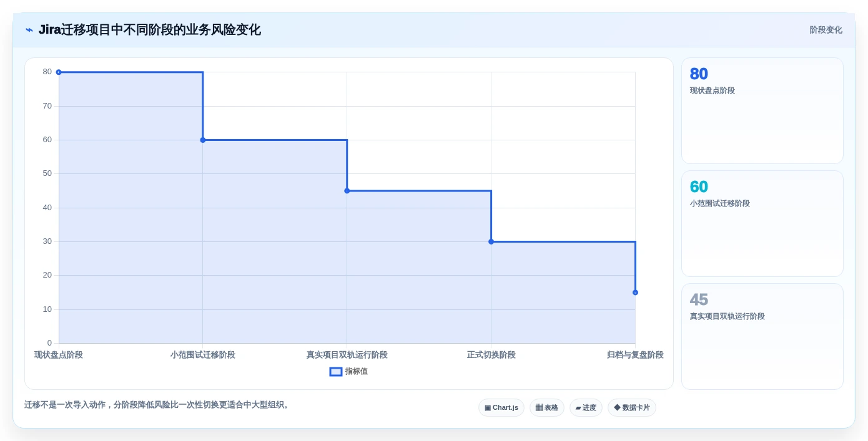Click the data point at value 45
Viewport: 868px width, 441px height.
347,191
